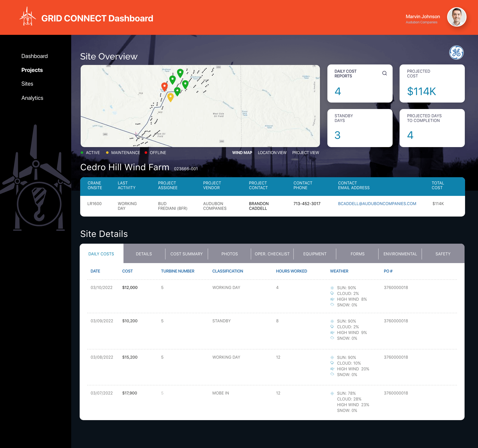The width and height of the screenshot is (478, 448).
Task: Select the yellow maintenance map pin
Action: tap(170, 98)
